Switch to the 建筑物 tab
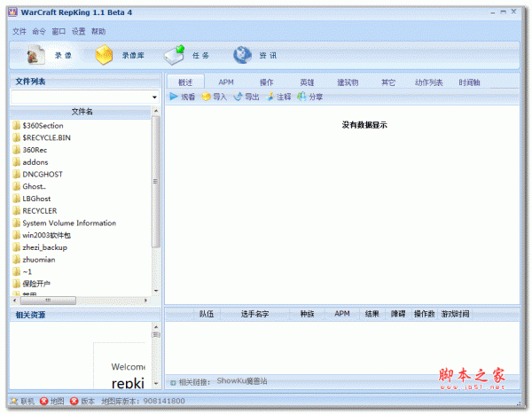This screenshot has height=414, width=532. tap(348, 82)
